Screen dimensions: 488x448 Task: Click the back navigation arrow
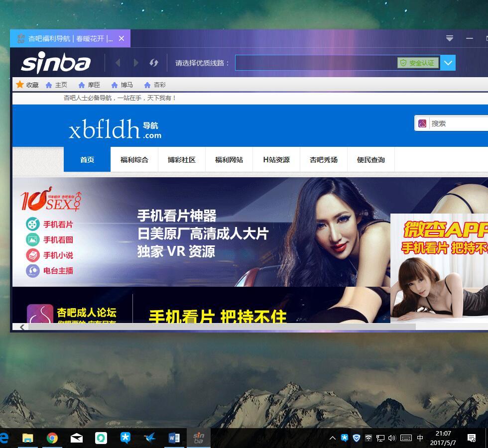(118, 63)
